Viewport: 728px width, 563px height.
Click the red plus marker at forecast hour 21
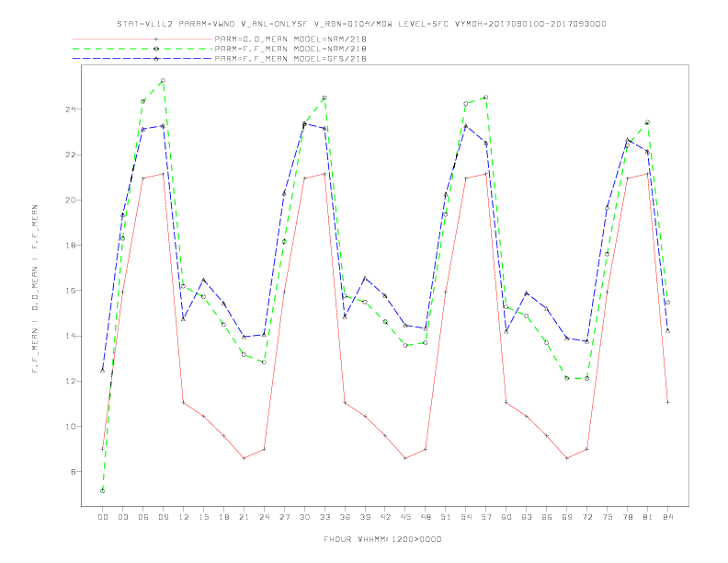pyautogui.click(x=244, y=458)
